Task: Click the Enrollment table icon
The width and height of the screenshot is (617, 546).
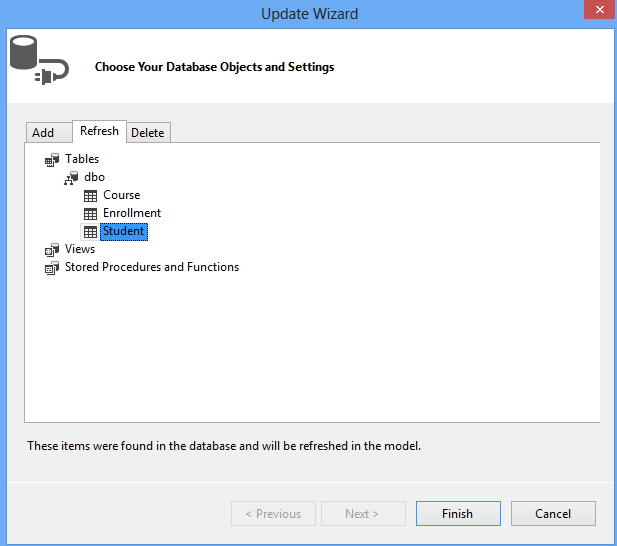Action: [90, 214]
